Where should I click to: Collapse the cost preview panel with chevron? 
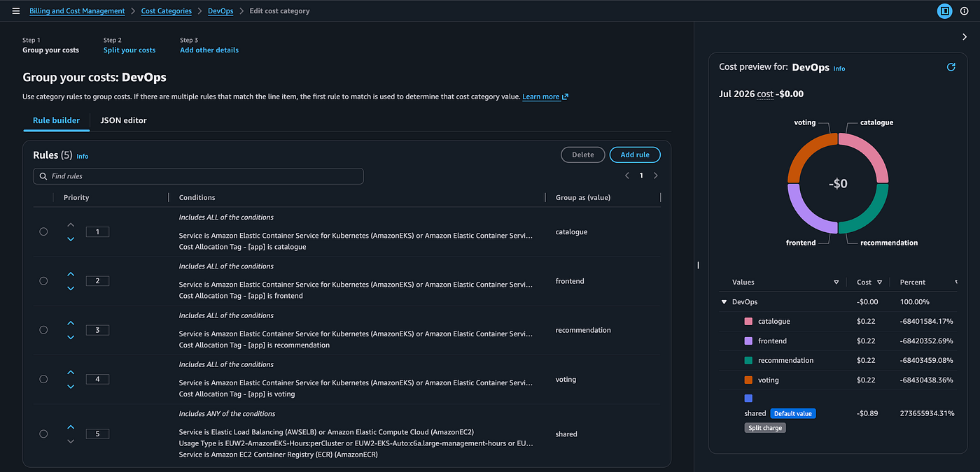tap(965, 37)
